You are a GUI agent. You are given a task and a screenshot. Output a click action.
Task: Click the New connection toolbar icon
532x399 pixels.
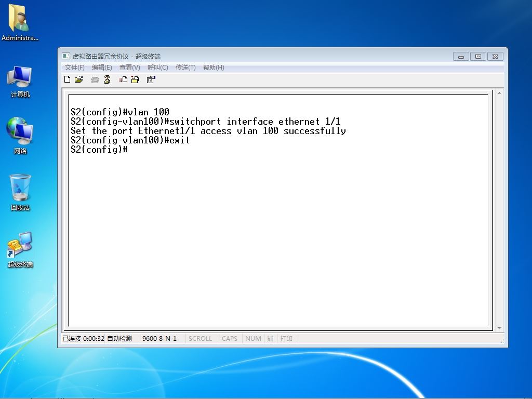(67, 79)
